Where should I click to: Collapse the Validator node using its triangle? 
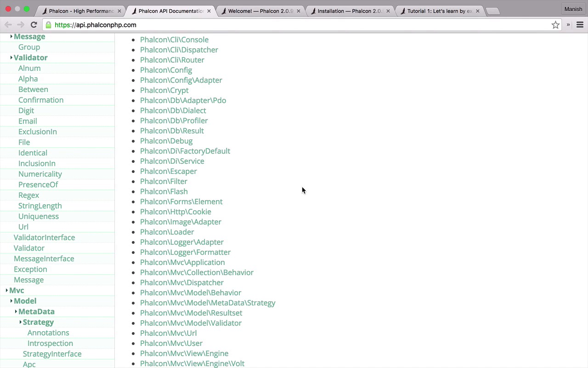(11, 57)
